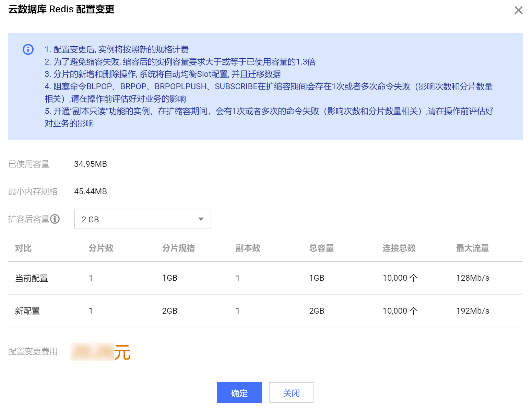This screenshot has height=408, width=532.
Task: Click the 最小内存规格 value 45.44MB
Action: (91, 191)
